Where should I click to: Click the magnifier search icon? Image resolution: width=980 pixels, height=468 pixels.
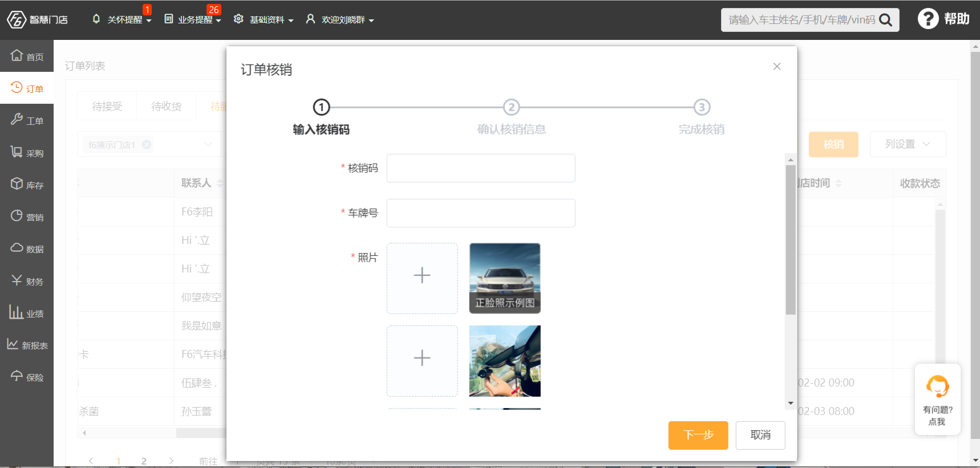pyautogui.click(x=885, y=20)
